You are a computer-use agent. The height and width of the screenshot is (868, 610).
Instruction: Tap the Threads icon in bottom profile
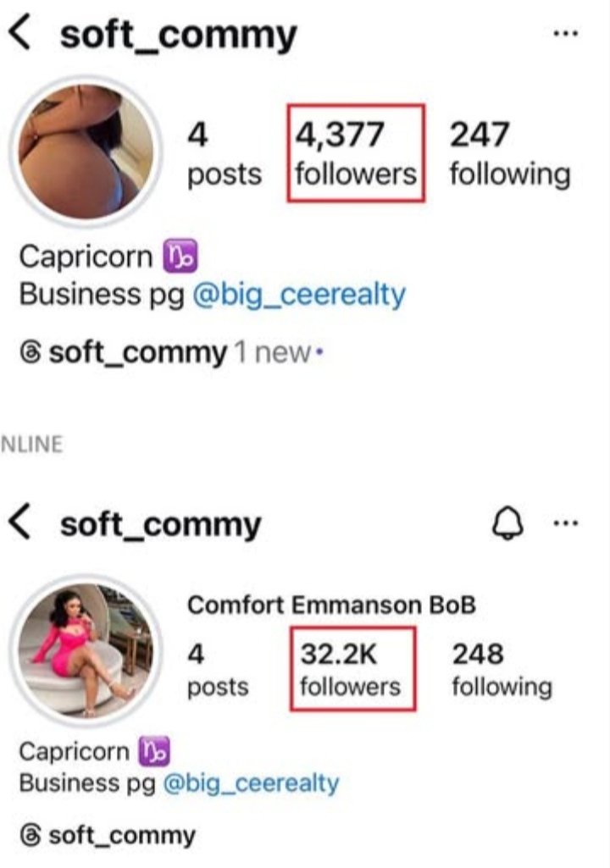(x=30, y=835)
